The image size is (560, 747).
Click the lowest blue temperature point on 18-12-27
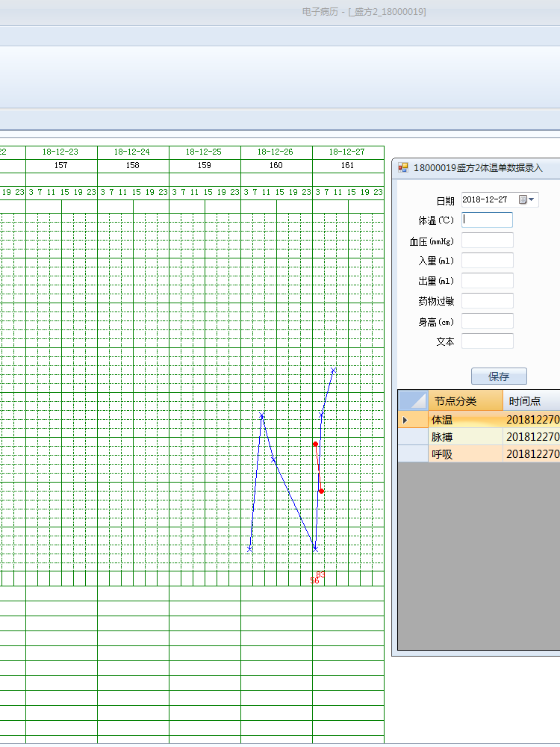(315, 549)
